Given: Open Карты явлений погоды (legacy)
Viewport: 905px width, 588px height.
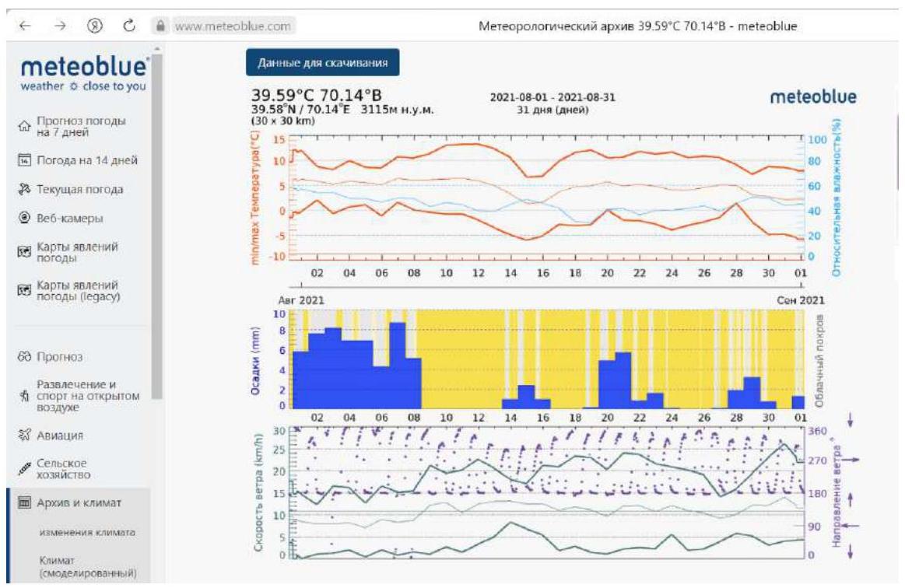Looking at the screenshot, I should (x=81, y=290).
